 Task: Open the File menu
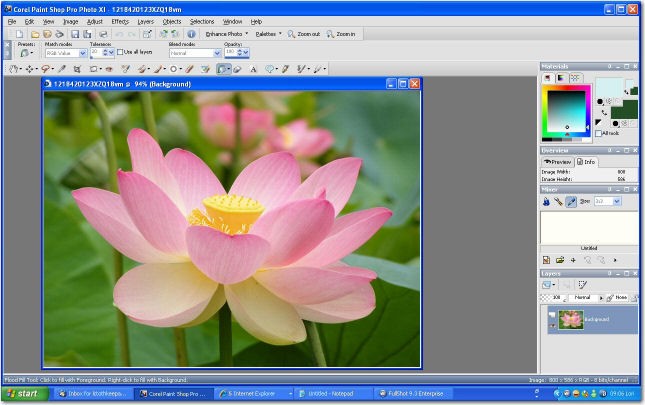pyautogui.click(x=12, y=21)
